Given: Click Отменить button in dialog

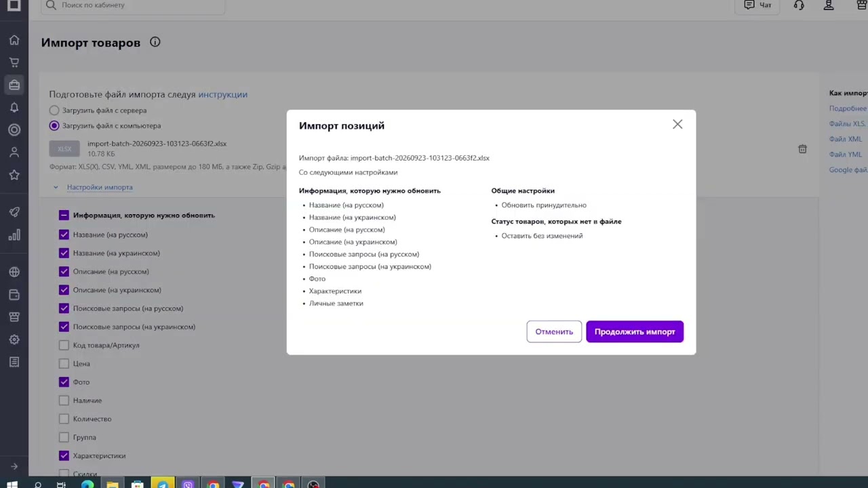Looking at the screenshot, I should tap(554, 331).
